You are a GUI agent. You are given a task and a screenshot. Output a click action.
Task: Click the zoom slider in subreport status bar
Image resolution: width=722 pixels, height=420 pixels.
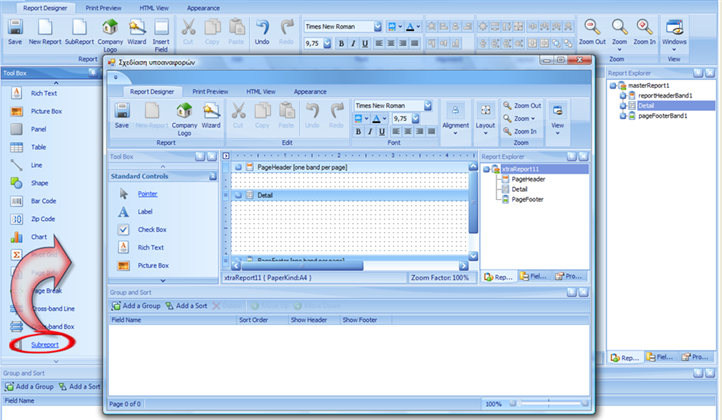click(549, 403)
